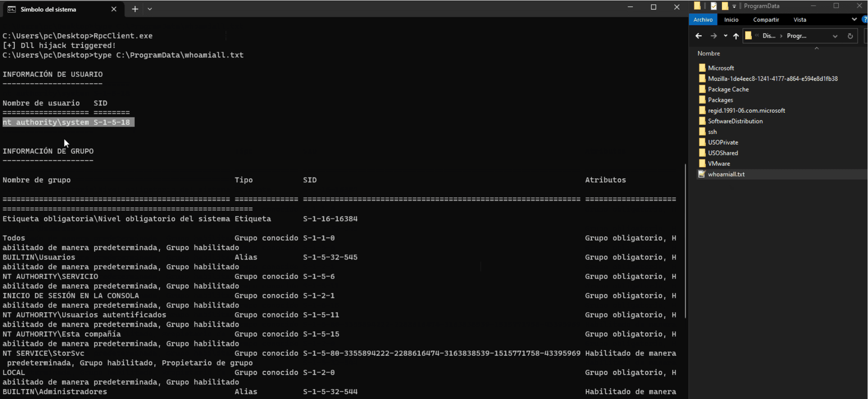Click the ssh folder icon

[x=702, y=132]
